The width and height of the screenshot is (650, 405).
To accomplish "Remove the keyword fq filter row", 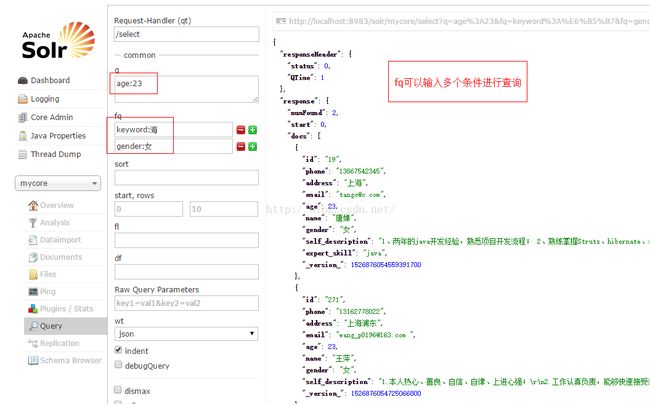I will click(x=241, y=130).
